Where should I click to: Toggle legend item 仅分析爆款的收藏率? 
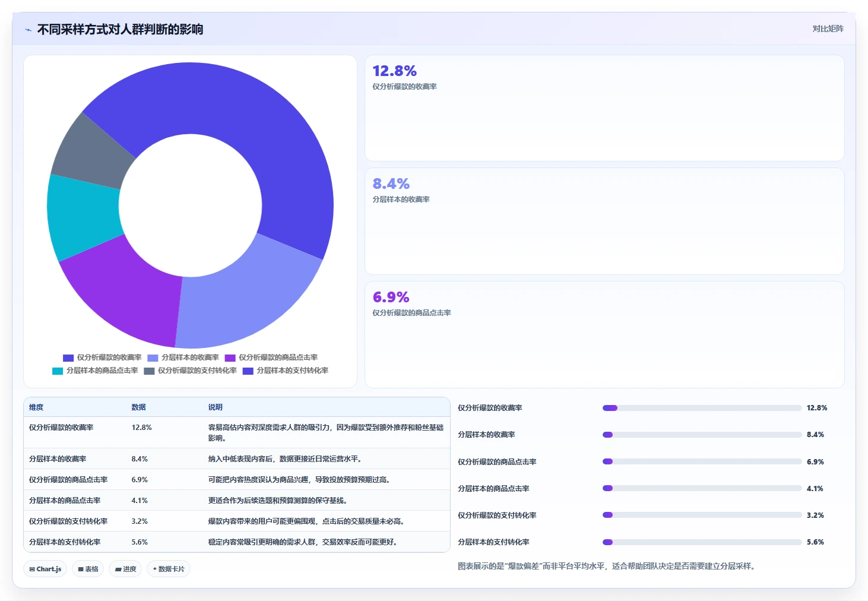(102, 358)
